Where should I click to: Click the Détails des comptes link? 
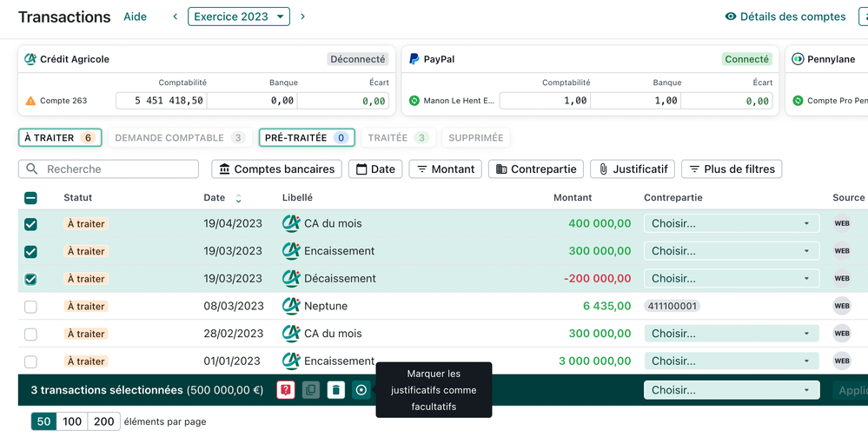[785, 17]
